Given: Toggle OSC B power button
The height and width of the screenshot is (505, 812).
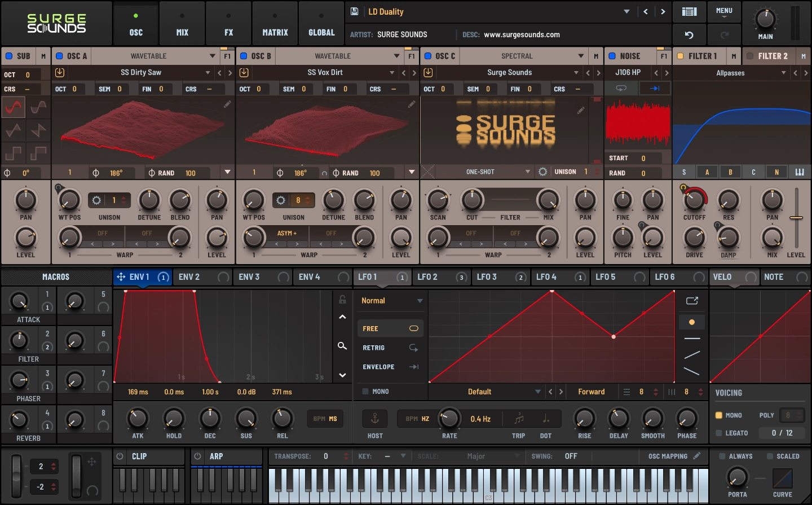Looking at the screenshot, I should 244,56.
